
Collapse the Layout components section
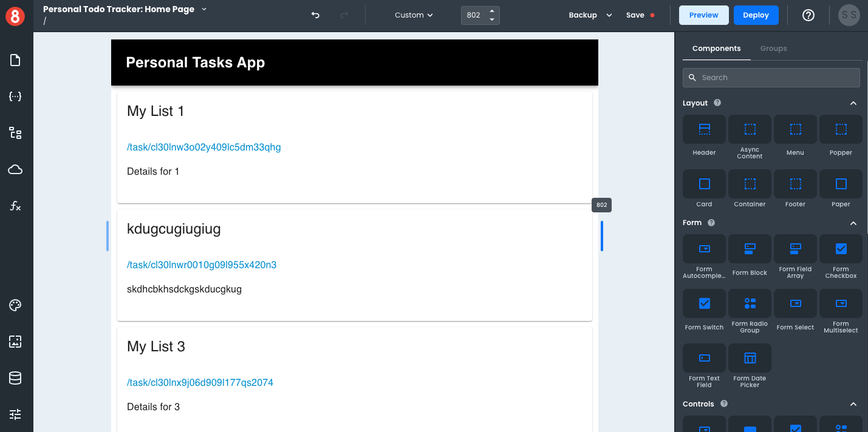click(x=853, y=103)
